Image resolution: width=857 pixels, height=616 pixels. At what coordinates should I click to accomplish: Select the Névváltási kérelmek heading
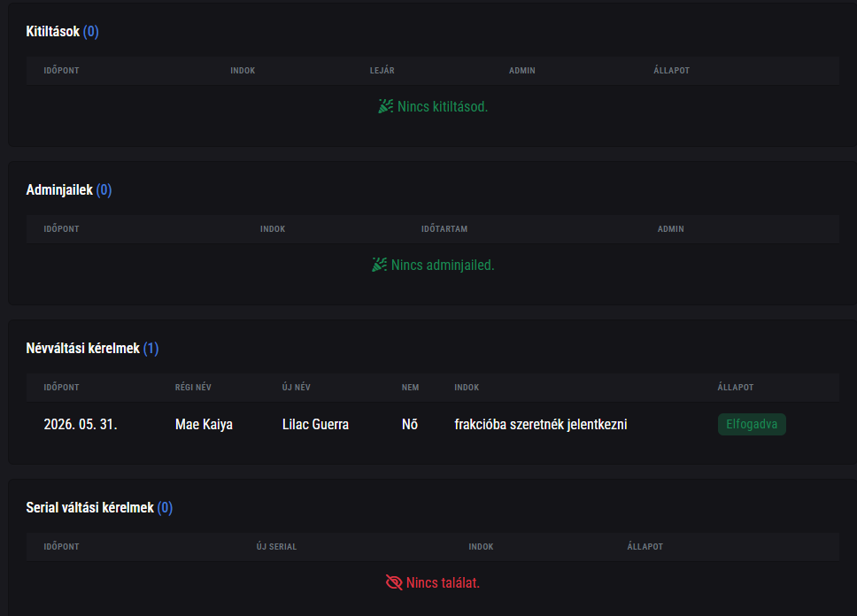(83, 349)
